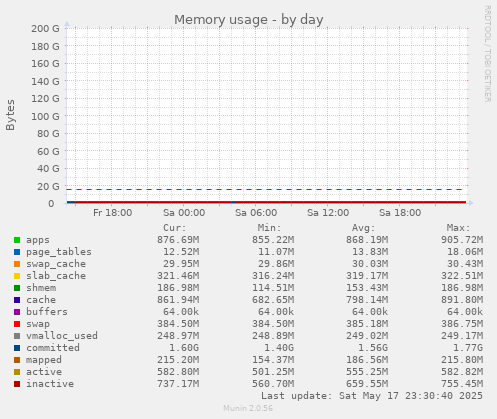Click the cache minimum value 682.65M
The image size is (497, 419).
pyautogui.click(x=273, y=300)
